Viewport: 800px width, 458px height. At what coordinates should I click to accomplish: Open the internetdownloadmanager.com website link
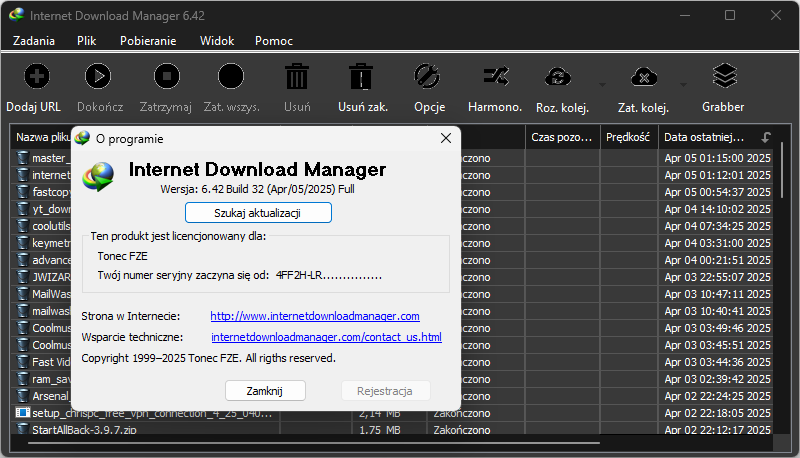315,316
